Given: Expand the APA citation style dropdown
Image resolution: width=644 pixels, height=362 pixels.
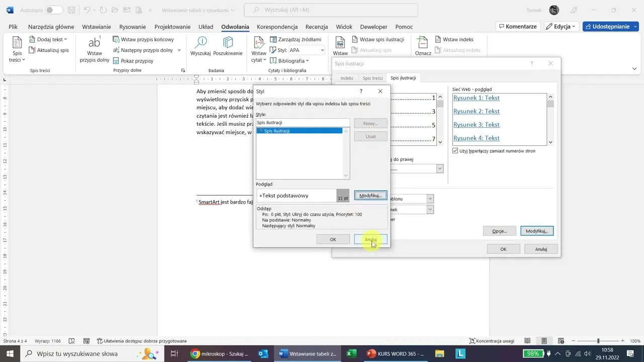Looking at the screenshot, I should point(322,50).
